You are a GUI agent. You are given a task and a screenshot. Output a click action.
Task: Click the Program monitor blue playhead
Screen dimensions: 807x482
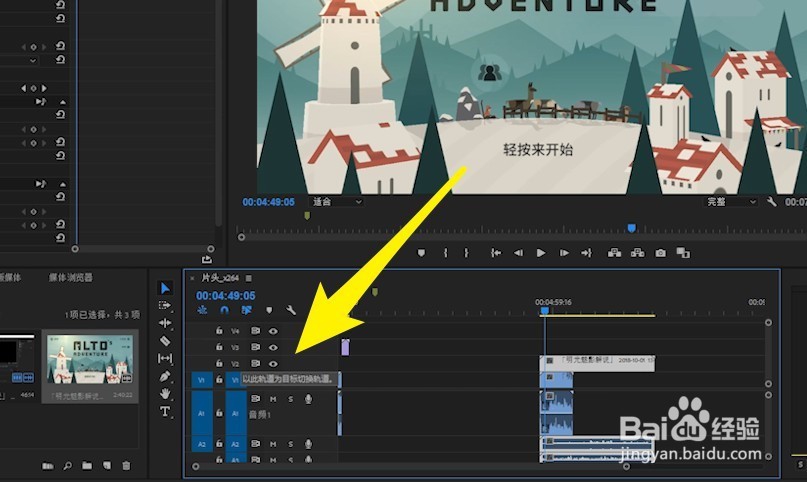pos(631,228)
